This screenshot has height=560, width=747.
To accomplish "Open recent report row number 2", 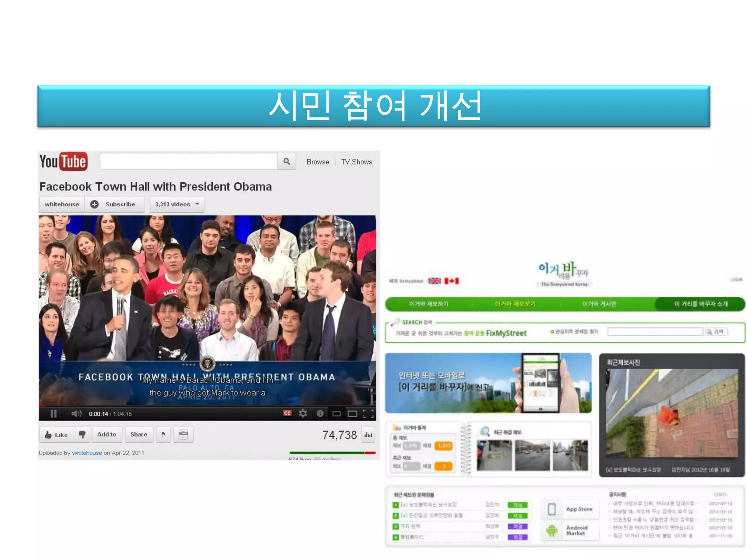I will [x=460, y=516].
